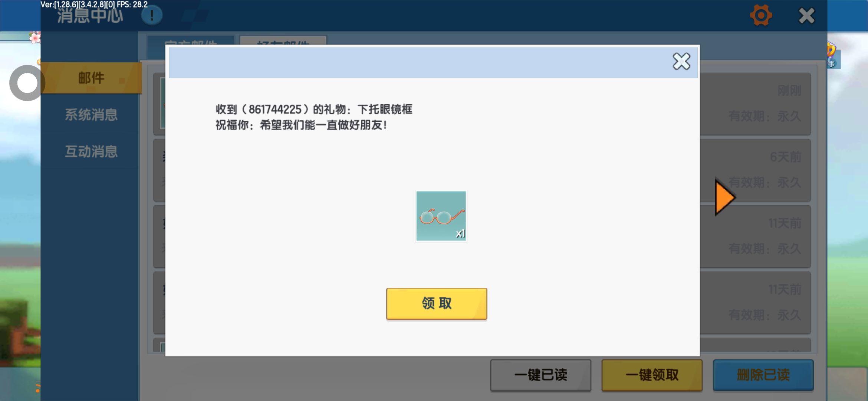Tap the floating white circle assist button
Image resolution: width=868 pixels, height=401 pixels.
27,83
